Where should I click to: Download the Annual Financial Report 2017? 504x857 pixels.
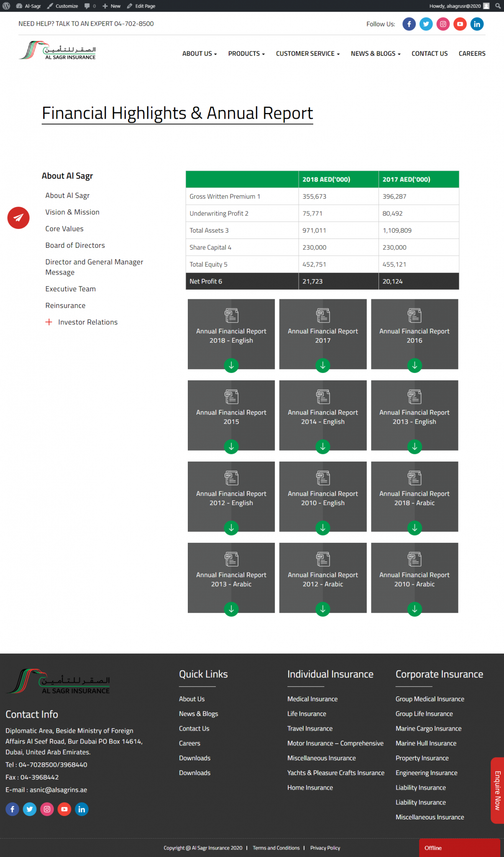[x=322, y=365]
